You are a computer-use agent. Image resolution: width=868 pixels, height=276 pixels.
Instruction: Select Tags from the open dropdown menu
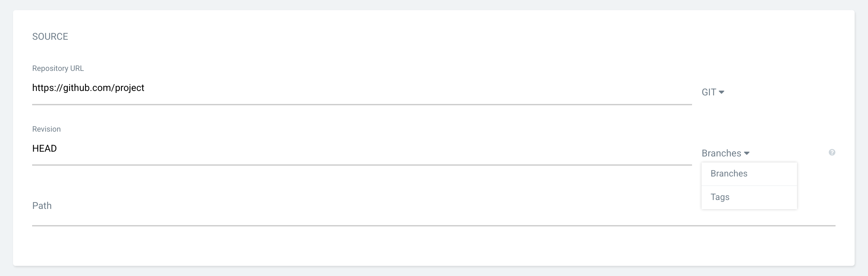[x=720, y=197]
